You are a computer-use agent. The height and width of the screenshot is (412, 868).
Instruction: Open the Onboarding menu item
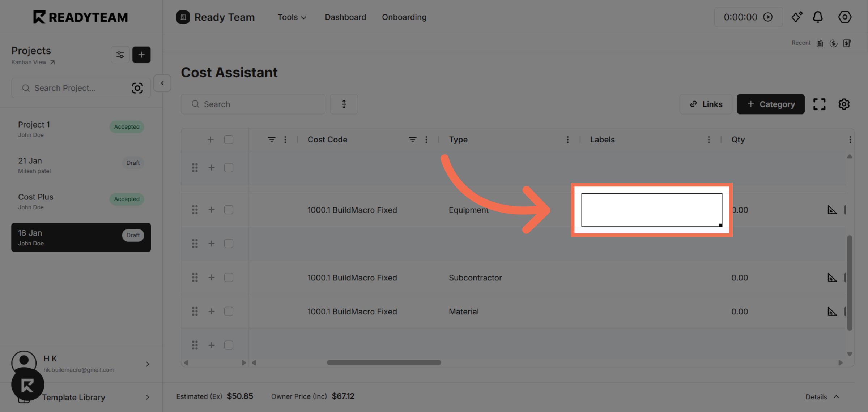click(404, 17)
